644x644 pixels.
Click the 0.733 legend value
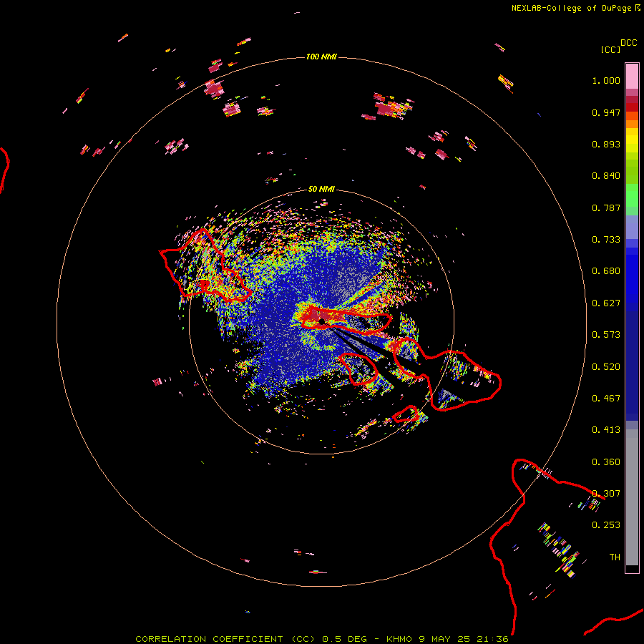pos(606,240)
